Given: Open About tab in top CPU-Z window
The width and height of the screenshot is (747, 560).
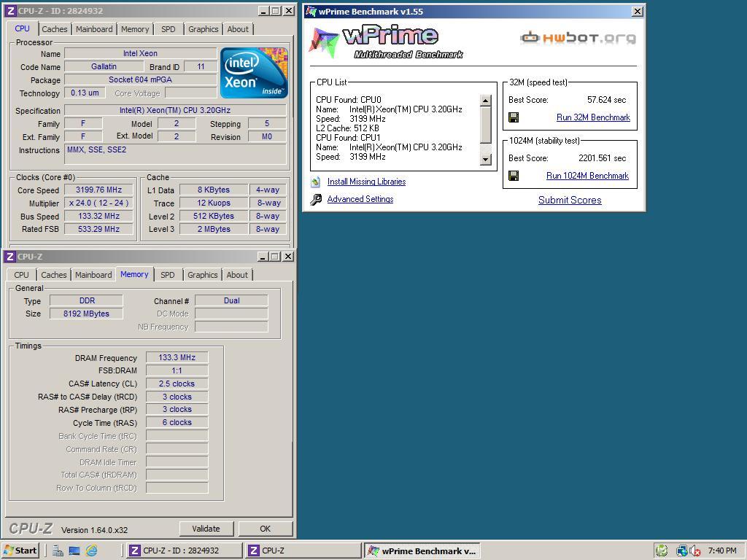Looking at the screenshot, I should pos(238,29).
